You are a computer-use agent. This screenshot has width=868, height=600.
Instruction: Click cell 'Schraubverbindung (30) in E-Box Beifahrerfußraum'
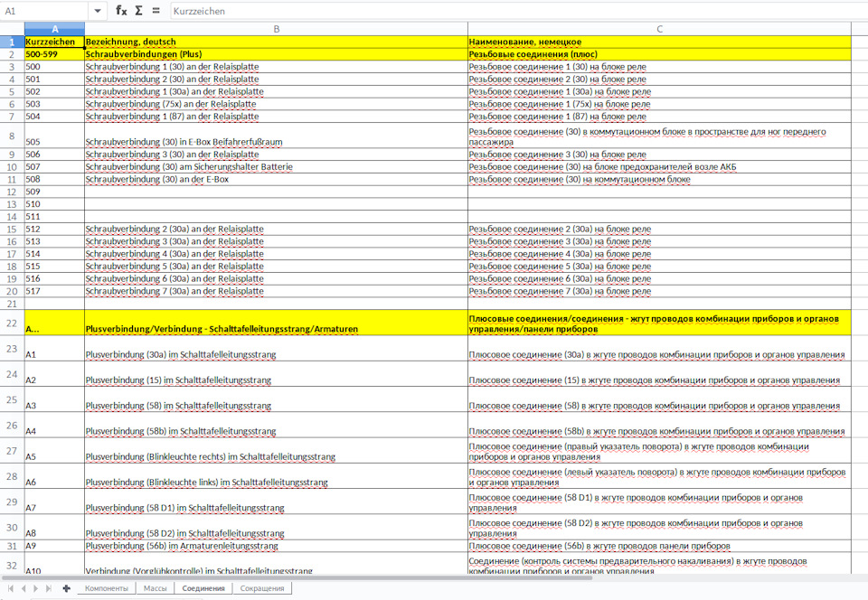pos(276,135)
